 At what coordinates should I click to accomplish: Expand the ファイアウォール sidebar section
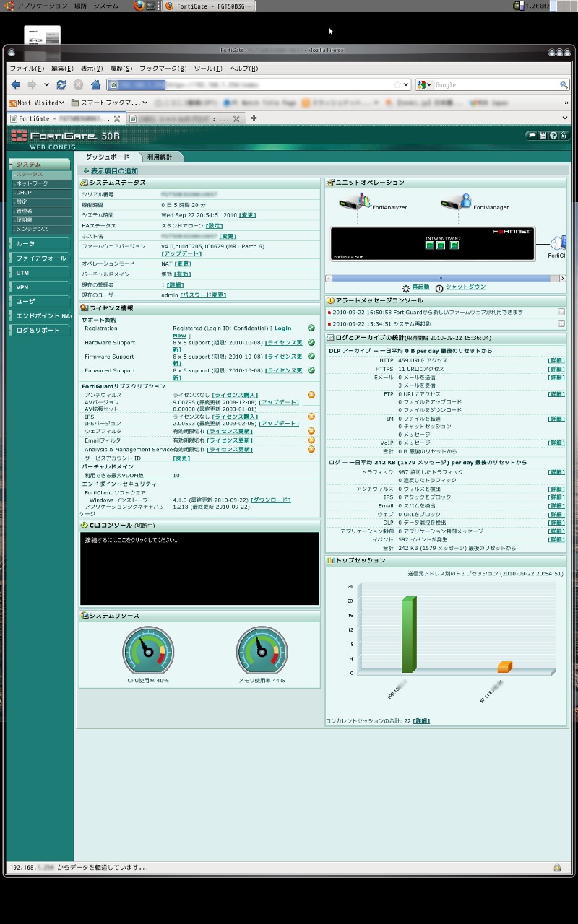click(40, 258)
